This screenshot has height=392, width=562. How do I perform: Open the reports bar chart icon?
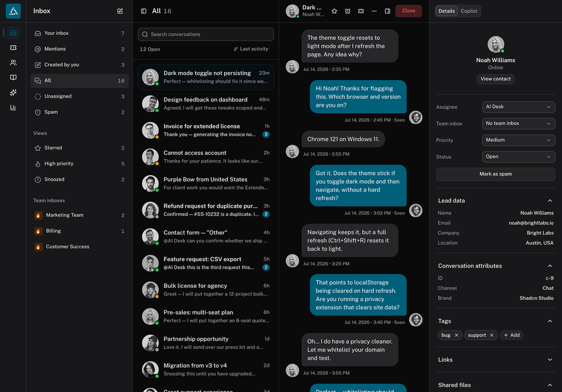tap(14, 107)
